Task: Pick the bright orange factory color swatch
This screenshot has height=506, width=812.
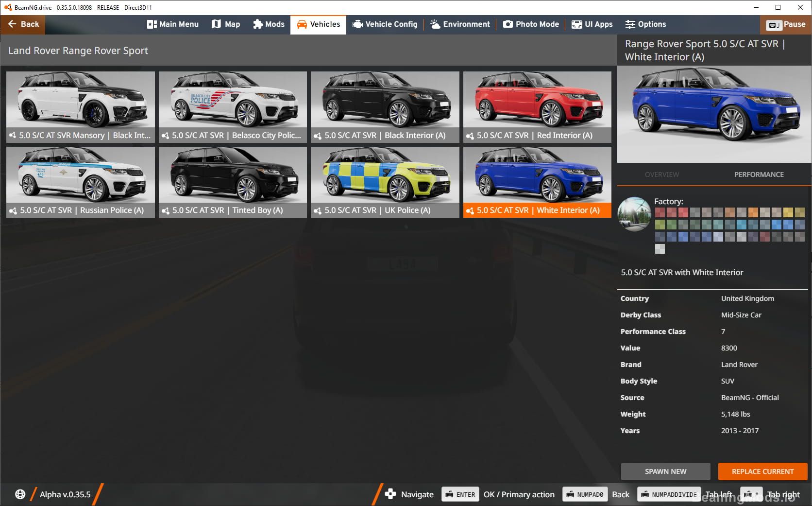Action: (753, 212)
